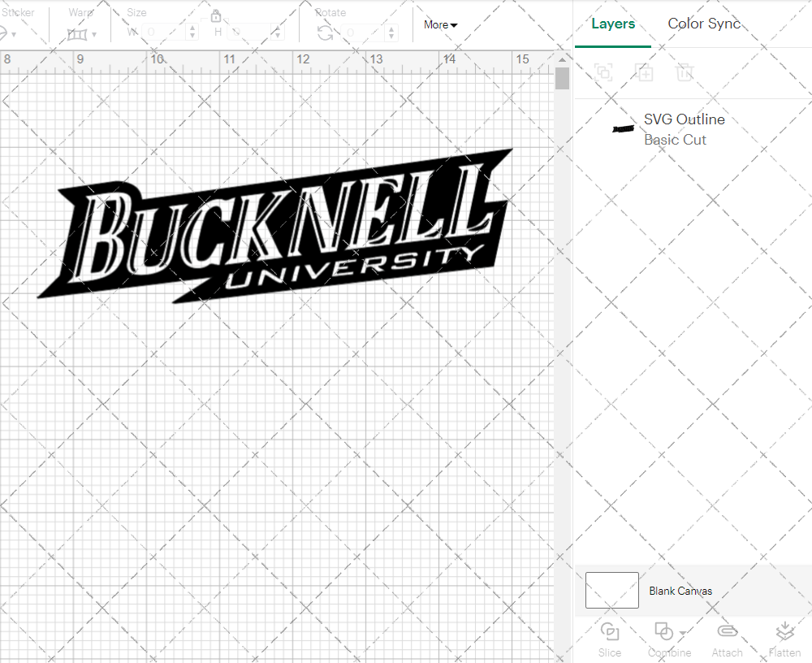Click the Combine shapes icon

[x=663, y=631]
